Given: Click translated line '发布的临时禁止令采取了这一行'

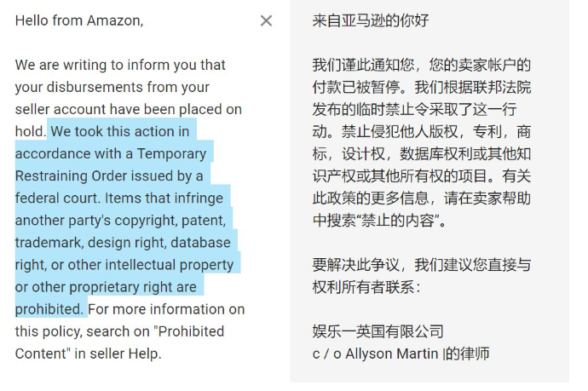Looking at the screenshot, I should coord(414,110).
